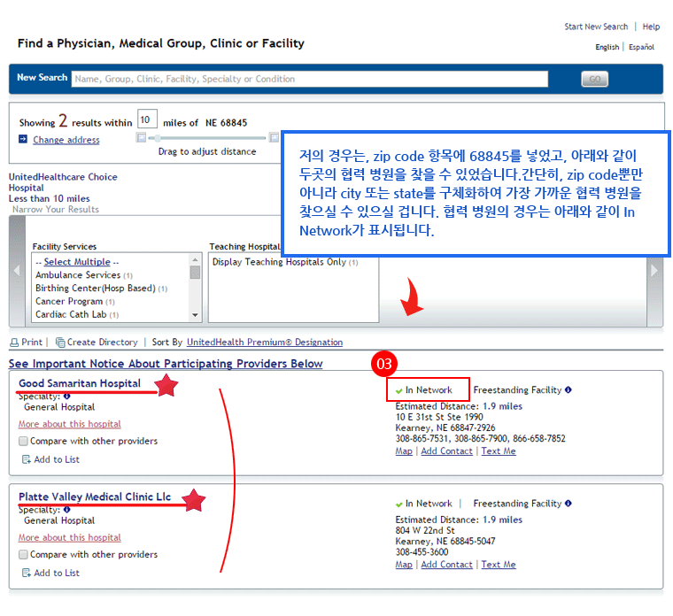The width and height of the screenshot is (673, 616).
Task: Click the Create Directory link text
Action: [102, 343]
